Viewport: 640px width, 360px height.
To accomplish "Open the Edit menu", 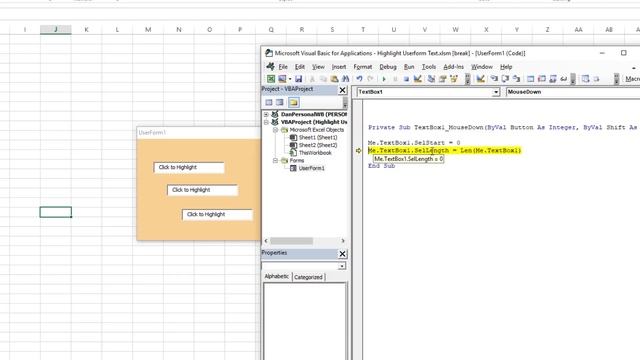I will pyautogui.click(x=300, y=67).
